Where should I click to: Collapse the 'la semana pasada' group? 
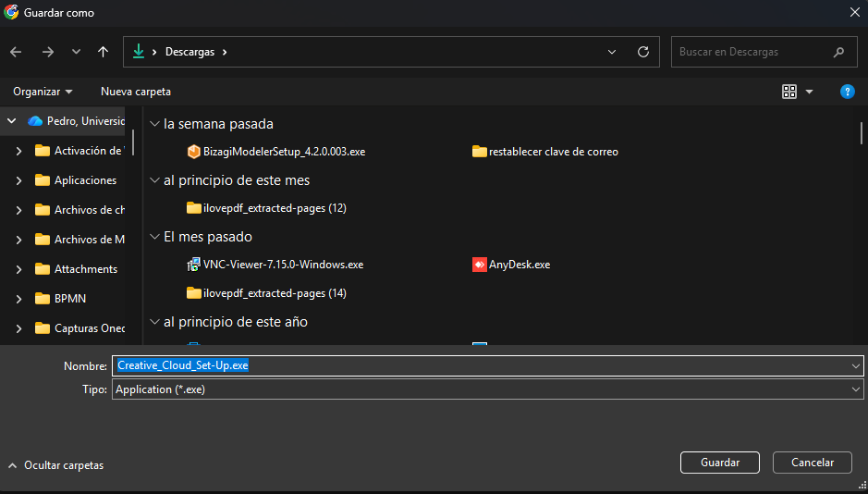point(154,124)
